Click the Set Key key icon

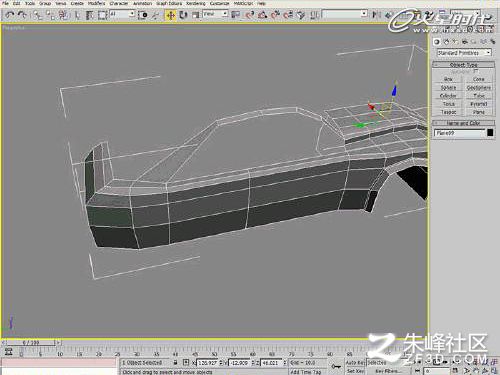coord(336,366)
